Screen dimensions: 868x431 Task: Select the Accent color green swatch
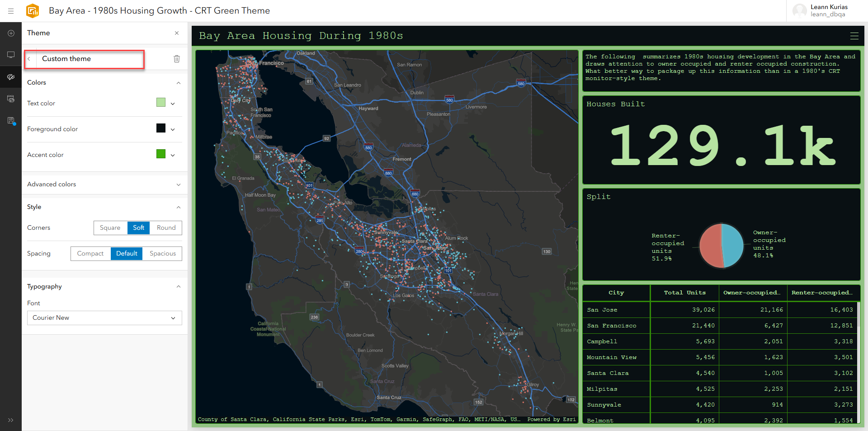click(x=161, y=154)
